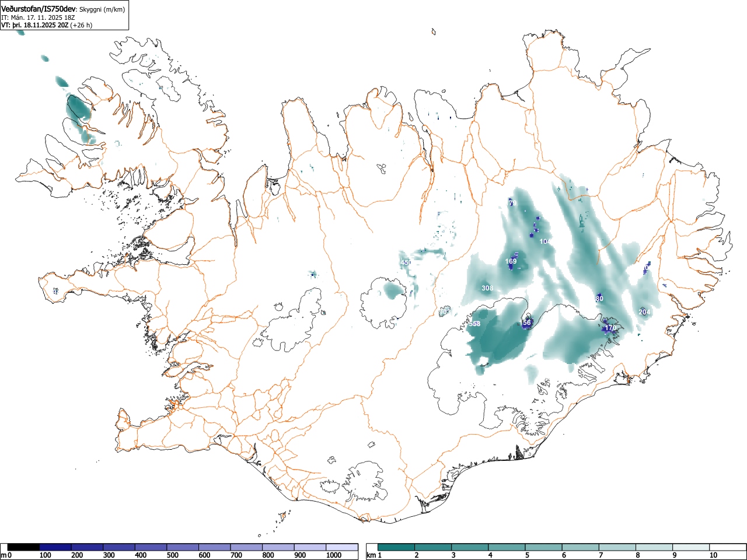Click the 'km 1' unit label
Image resolution: width=747 pixels, height=560 pixels.
pyautogui.click(x=374, y=555)
